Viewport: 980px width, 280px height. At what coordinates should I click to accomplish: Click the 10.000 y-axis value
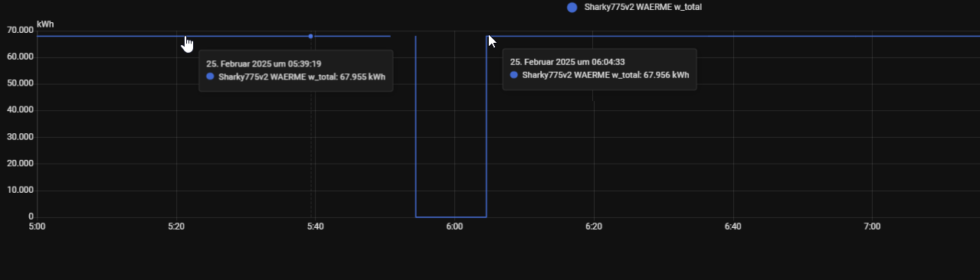(x=19, y=190)
